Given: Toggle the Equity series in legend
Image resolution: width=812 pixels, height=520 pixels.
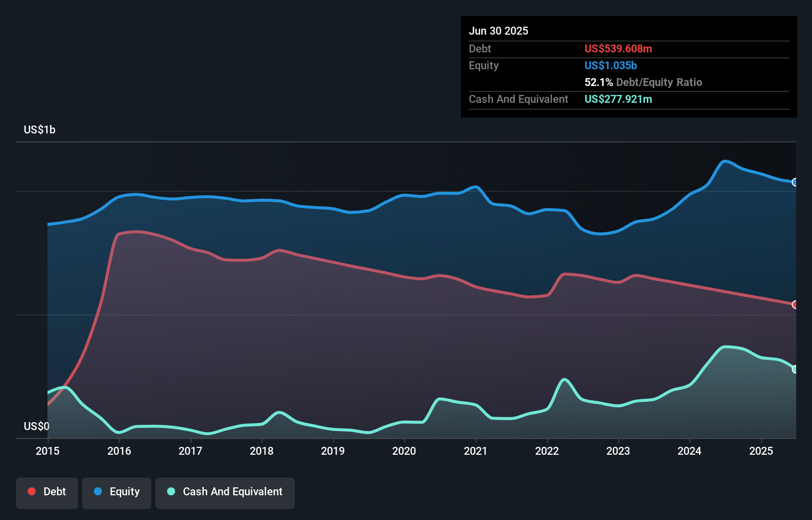Looking at the screenshot, I should (x=117, y=492).
